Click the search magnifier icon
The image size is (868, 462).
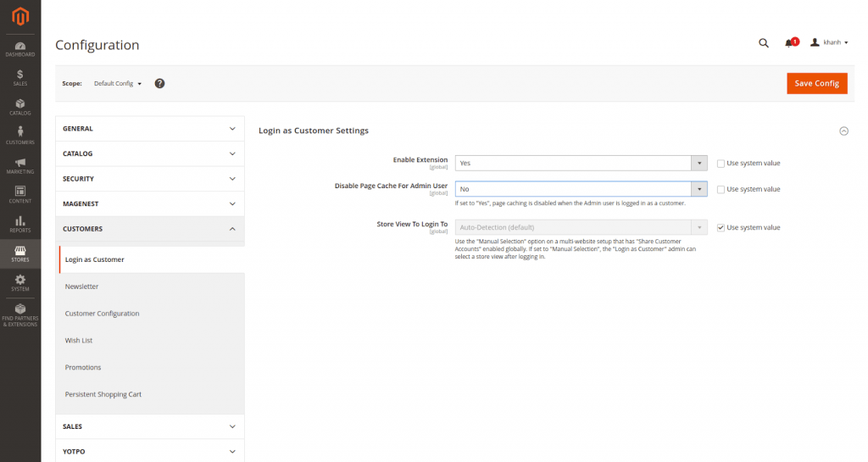pos(764,42)
